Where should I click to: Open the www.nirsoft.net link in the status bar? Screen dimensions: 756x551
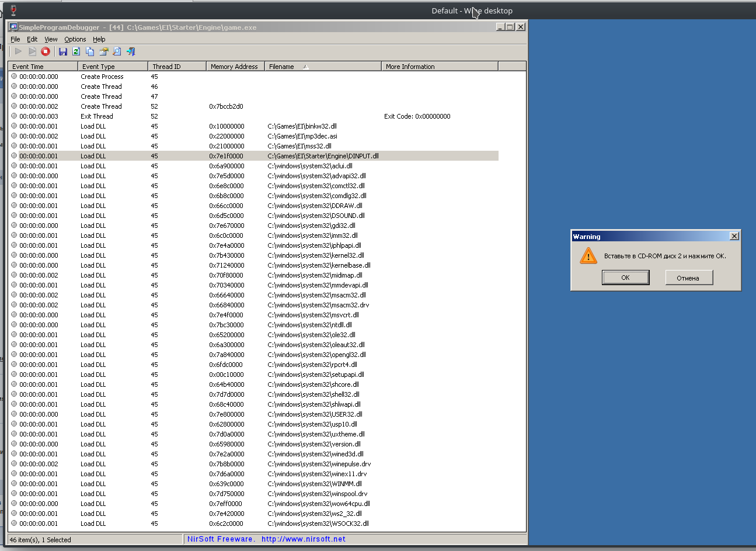pos(303,539)
